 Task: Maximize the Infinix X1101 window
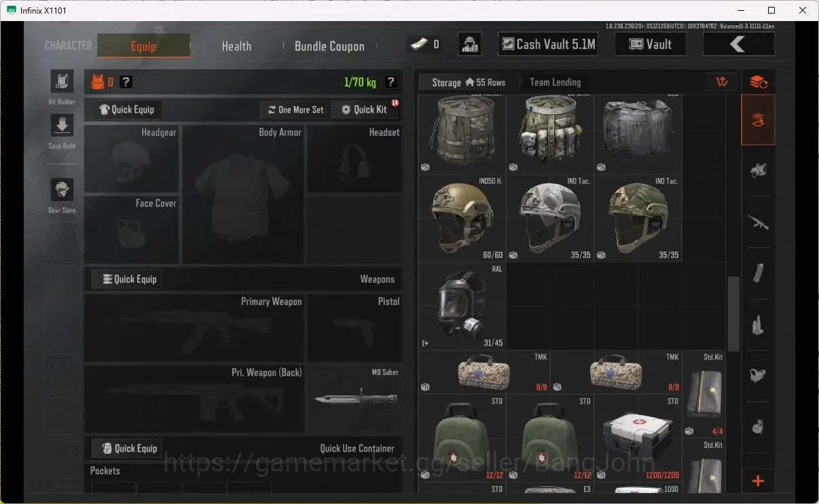pos(771,10)
